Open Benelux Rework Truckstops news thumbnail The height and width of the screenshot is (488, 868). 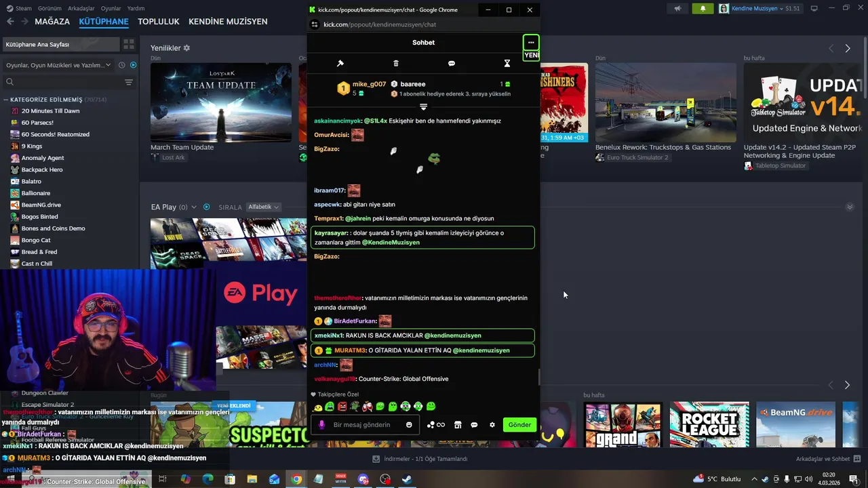pyautogui.click(x=666, y=102)
